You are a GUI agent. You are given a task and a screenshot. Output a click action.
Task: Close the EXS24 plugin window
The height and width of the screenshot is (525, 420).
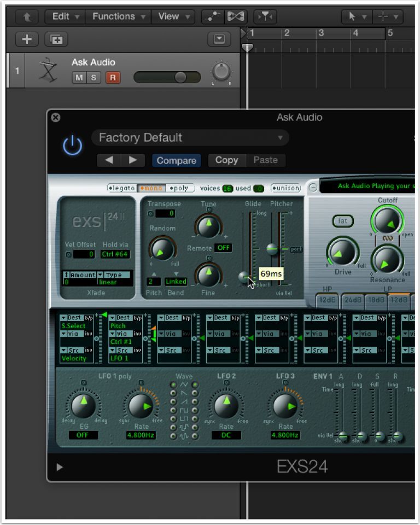tap(56, 118)
